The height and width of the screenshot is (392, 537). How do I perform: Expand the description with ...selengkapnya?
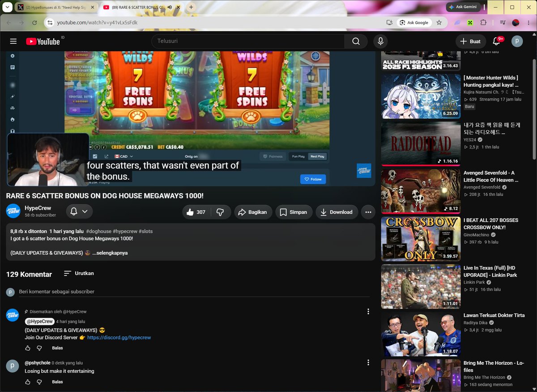pos(110,253)
